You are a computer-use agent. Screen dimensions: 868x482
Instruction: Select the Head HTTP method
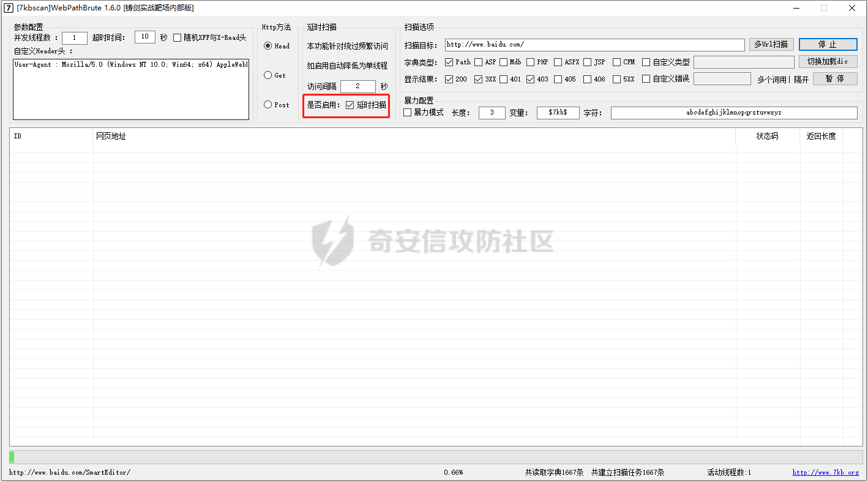point(268,46)
